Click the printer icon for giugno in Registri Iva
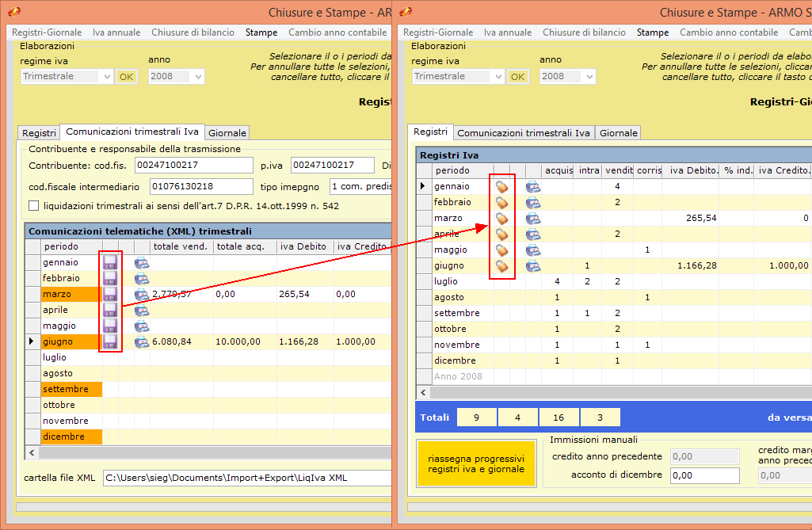Viewport: 812px width, 530px height. [x=533, y=265]
